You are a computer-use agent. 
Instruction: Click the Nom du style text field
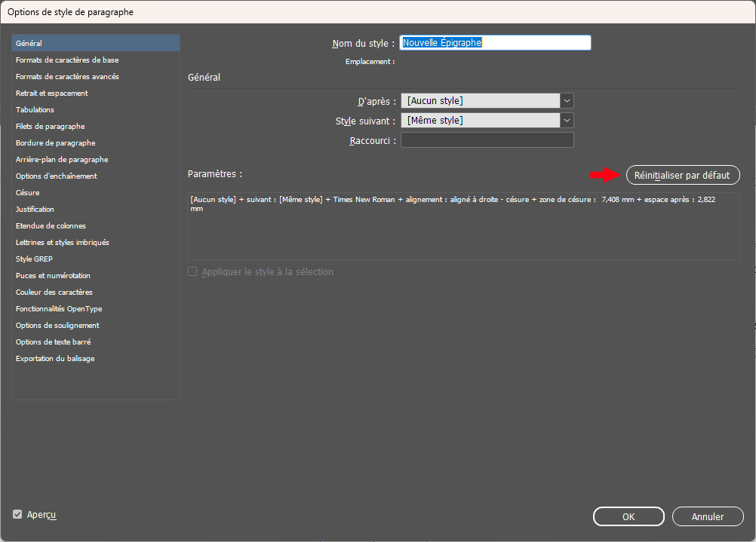tap(495, 43)
